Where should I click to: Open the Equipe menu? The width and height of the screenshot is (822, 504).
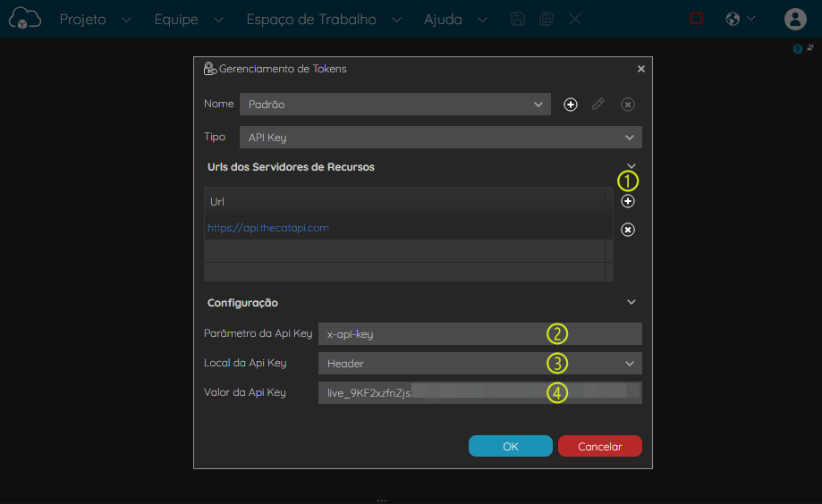coord(188,20)
